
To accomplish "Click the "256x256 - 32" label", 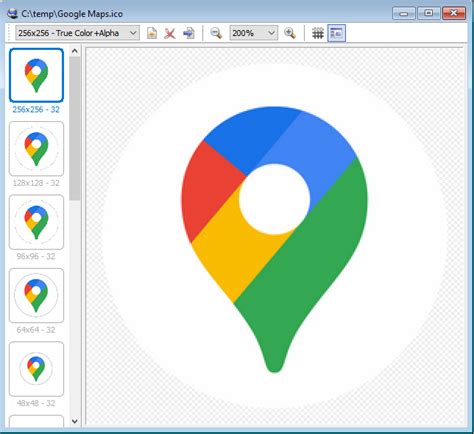I will [x=36, y=109].
